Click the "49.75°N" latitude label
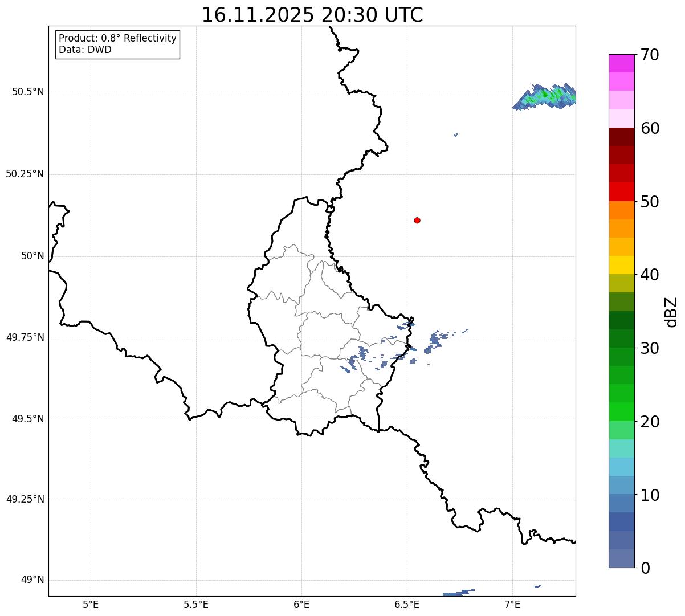The height and width of the screenshot is (616, 685). click(x=25, y=337)
